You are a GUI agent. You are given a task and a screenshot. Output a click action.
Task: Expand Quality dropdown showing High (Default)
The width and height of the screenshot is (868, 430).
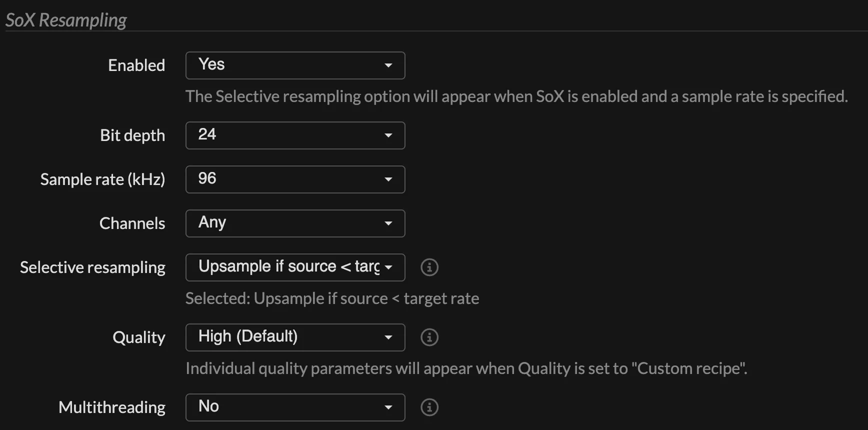pyautogui.click(x=295, y=337)
